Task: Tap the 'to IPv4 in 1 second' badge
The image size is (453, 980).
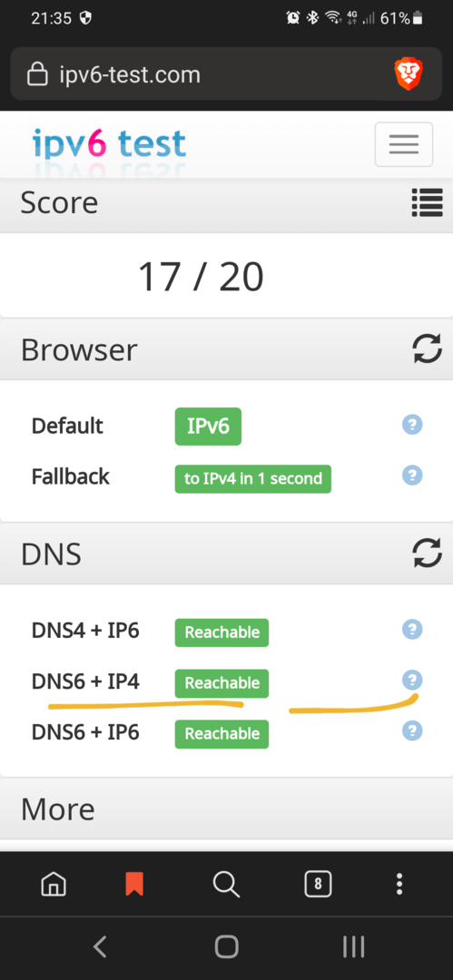Action: 252,479
